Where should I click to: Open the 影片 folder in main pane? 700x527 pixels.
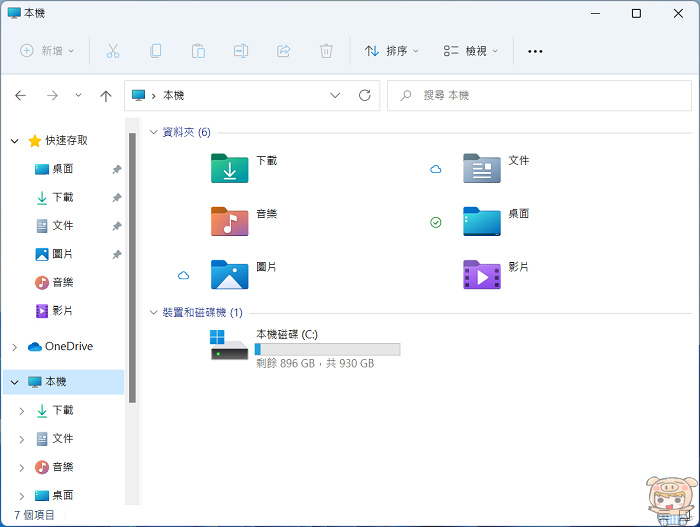click(481, 274)
